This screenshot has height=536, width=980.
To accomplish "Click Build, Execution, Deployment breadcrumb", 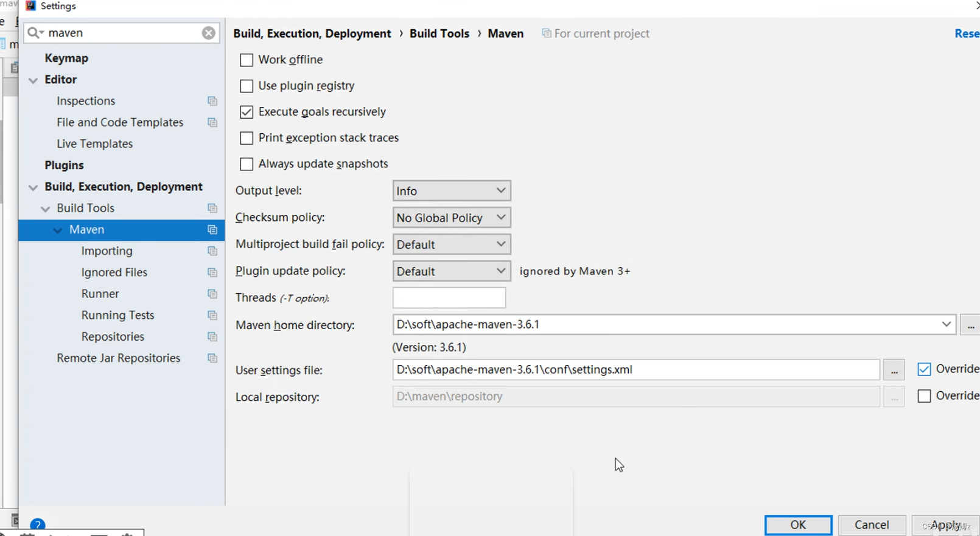I will click(x=312, y=33).
